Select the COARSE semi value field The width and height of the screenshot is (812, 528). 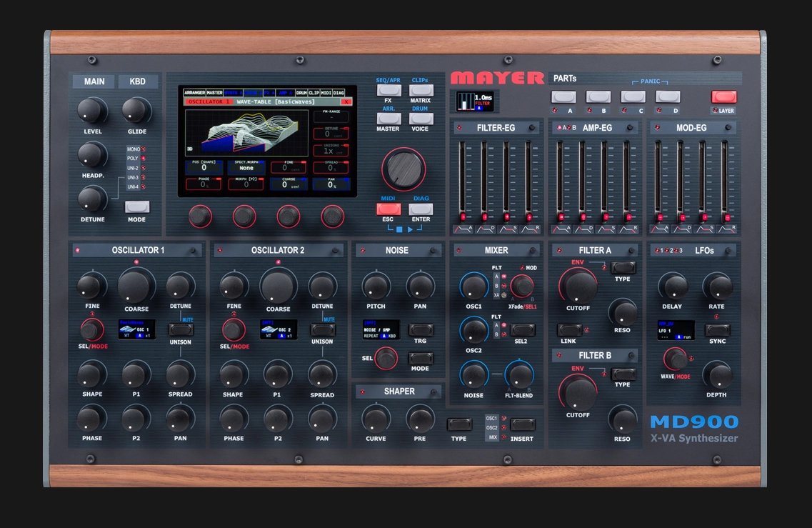click(289, 184)
